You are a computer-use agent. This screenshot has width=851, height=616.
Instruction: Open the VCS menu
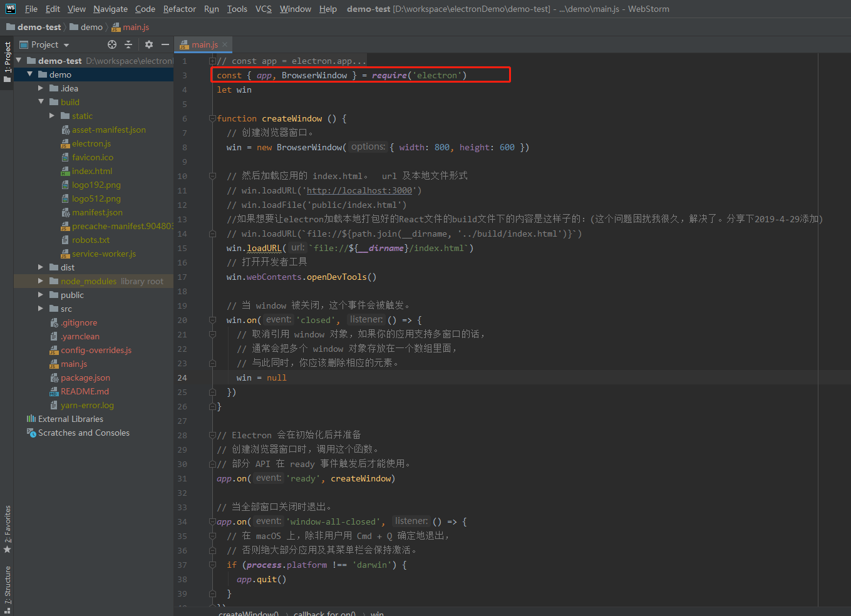[264, 9]
